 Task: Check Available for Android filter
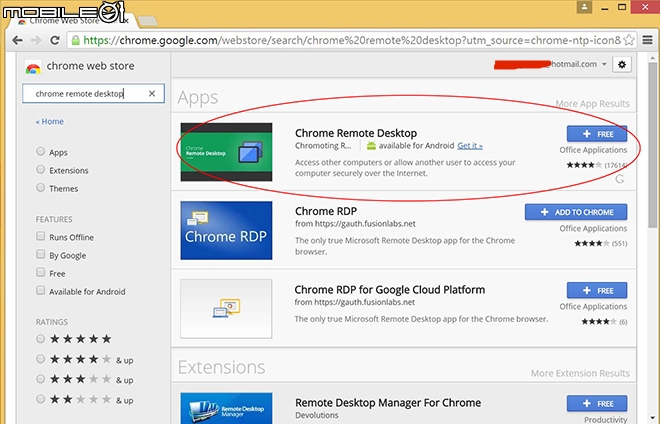[x=40, y=291]
